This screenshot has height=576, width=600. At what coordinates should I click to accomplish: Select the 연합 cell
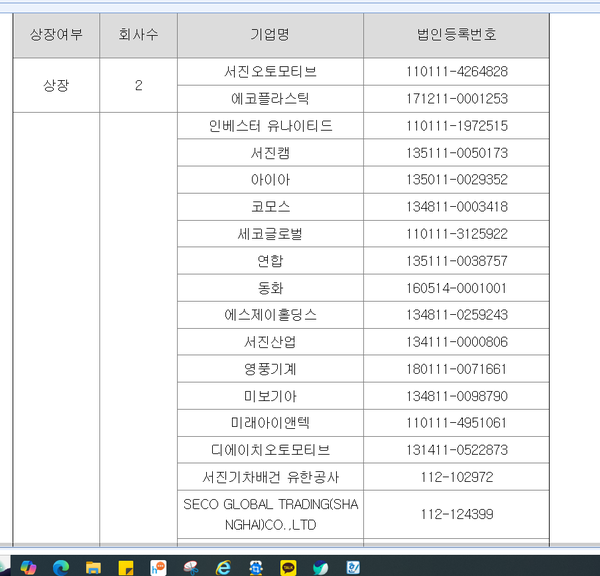[270, 261]
